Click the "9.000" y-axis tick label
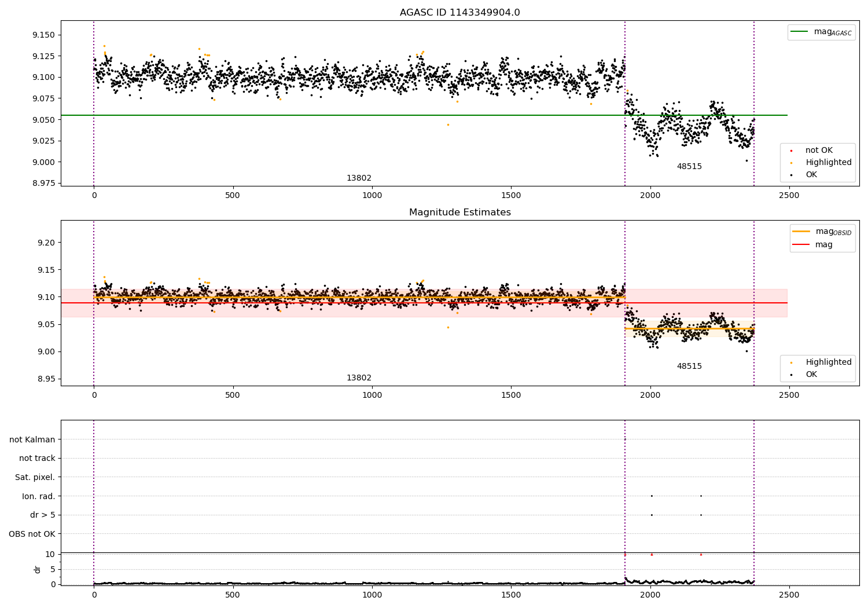Viewport: 868px width, 608px height. (43, 162)
